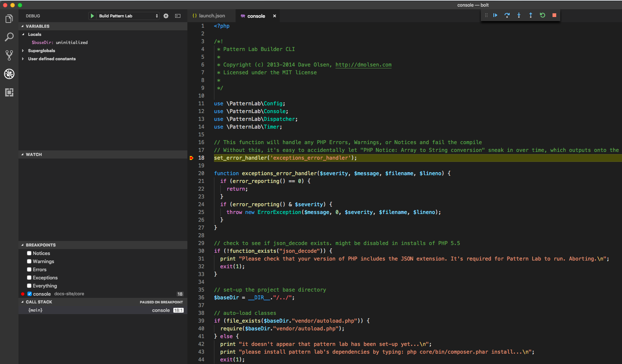Open the dmolsen.com link in comment
The image size is (622, 364).
(363, 65)
